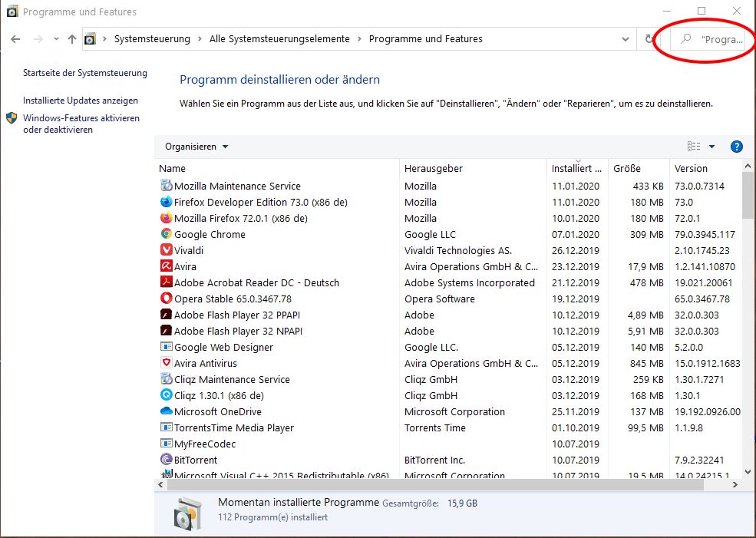Go back using the back arrow
This screenshot has width=756, height=538.
pyautogui.click(x=15, y=39)
